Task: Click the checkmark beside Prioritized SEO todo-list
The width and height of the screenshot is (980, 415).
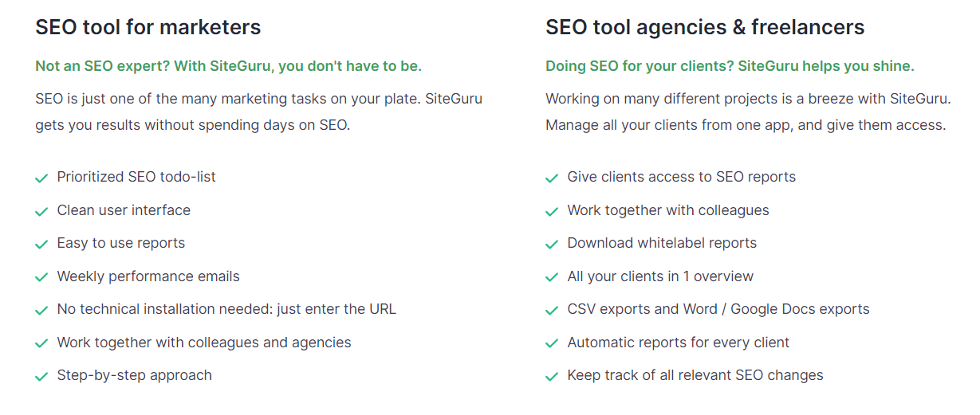Action: tap(41, 178)
